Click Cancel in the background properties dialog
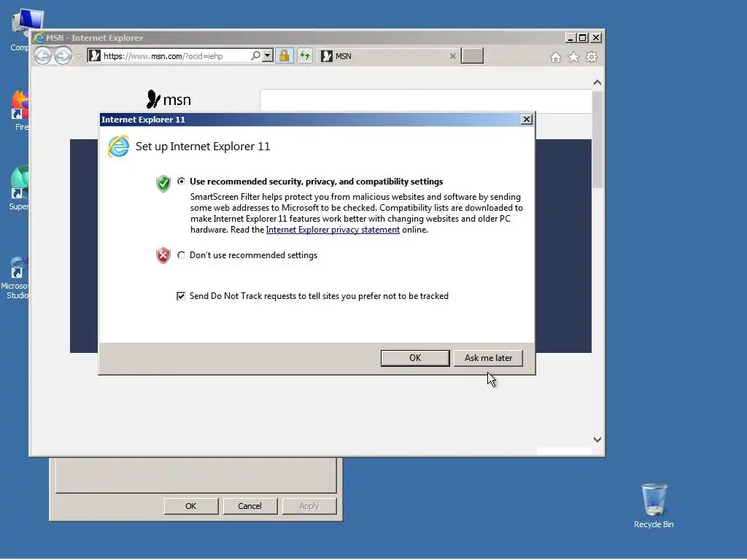The image size is (747, 560). (250, 506)
